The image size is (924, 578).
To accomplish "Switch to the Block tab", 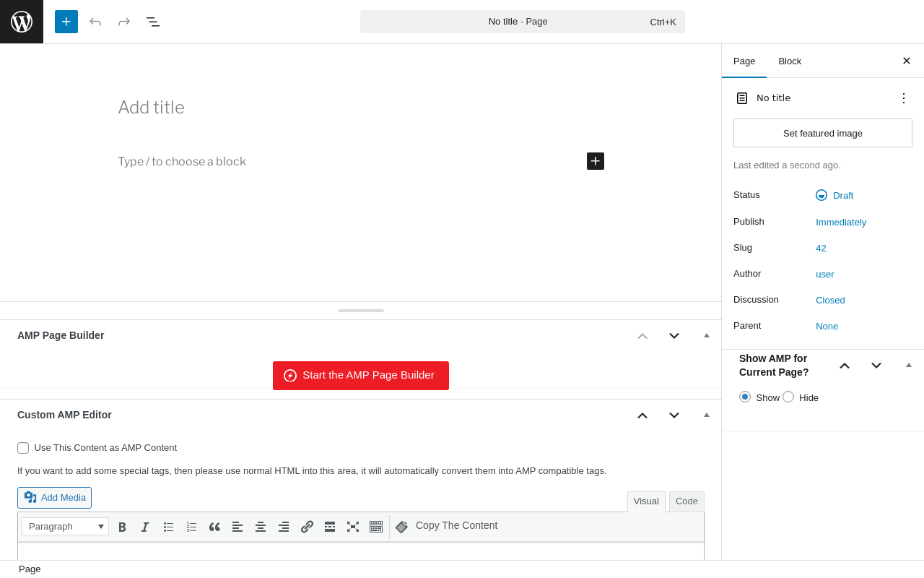I will (x=790, y=61).
